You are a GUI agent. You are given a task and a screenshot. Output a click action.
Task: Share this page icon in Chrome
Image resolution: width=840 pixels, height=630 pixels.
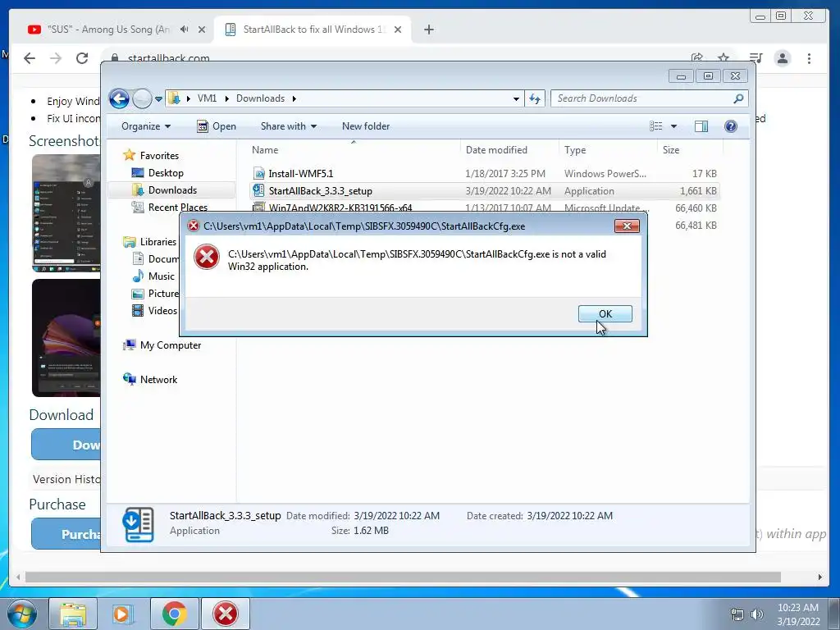coord(697,57)
